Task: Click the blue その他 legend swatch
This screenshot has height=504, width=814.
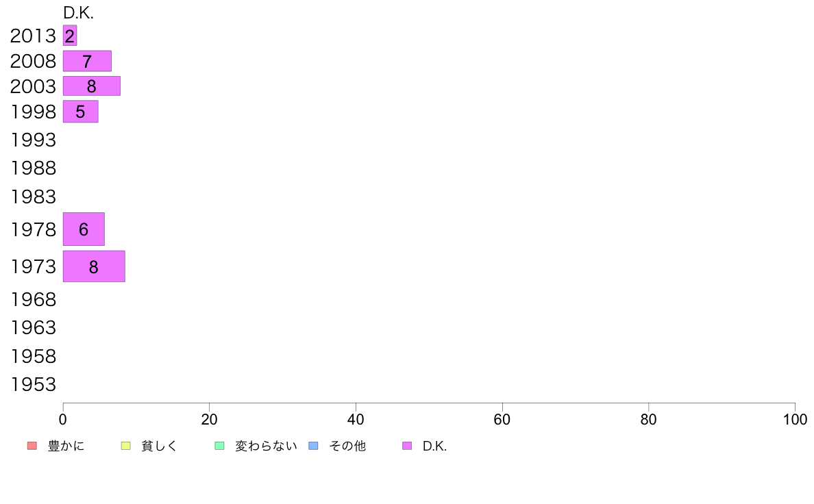Action: click(314, 446)
